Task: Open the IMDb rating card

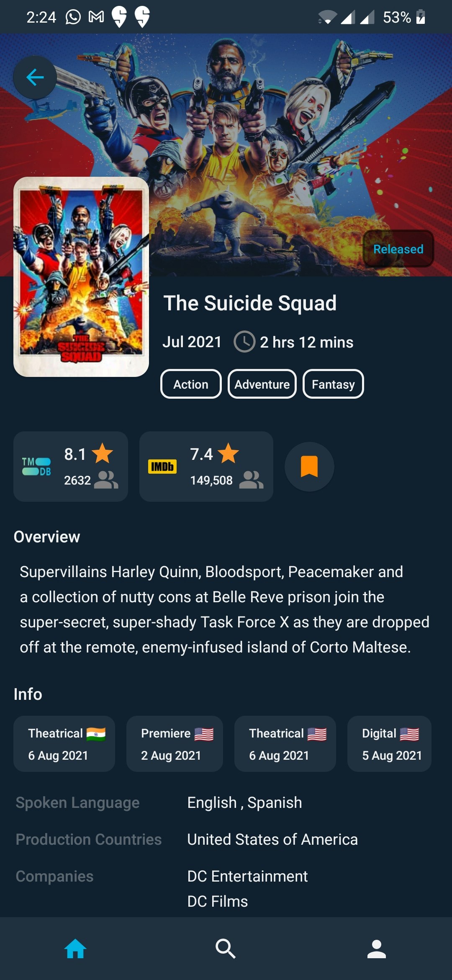Action: [x=206, y=467]
